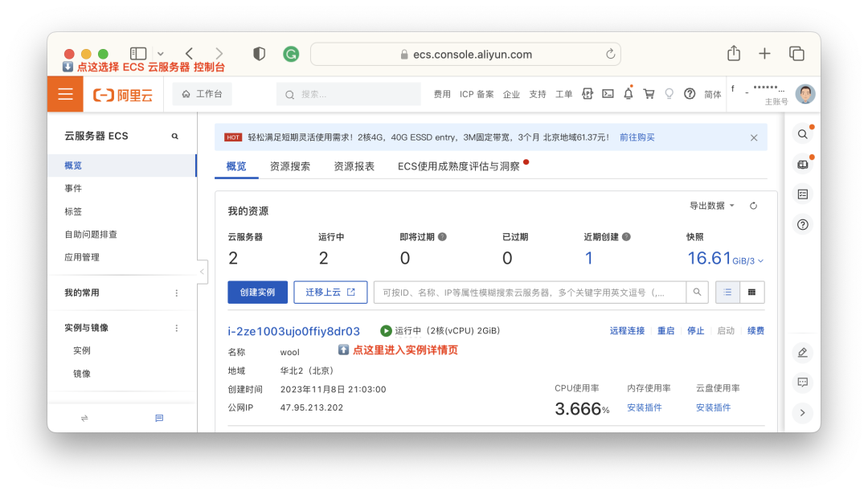Select 概览 in the left sidebar
The height and width of the screenshot is (495, 868).
[122, 166]
